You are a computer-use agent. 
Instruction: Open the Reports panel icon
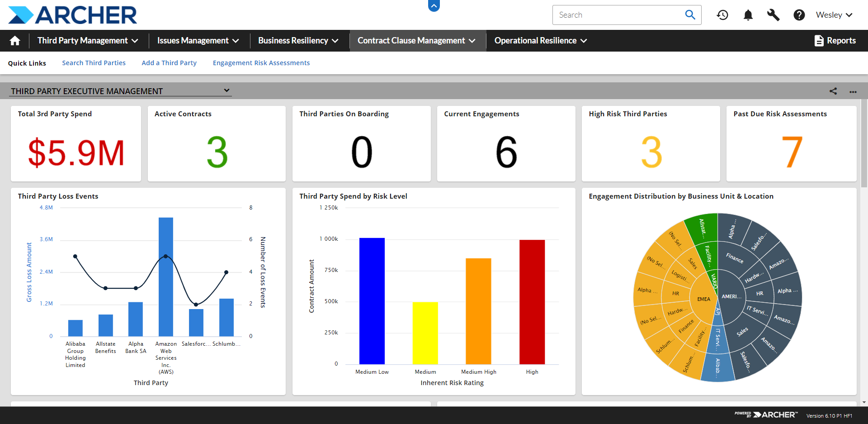pyautogui.click(x=820, y=40)
